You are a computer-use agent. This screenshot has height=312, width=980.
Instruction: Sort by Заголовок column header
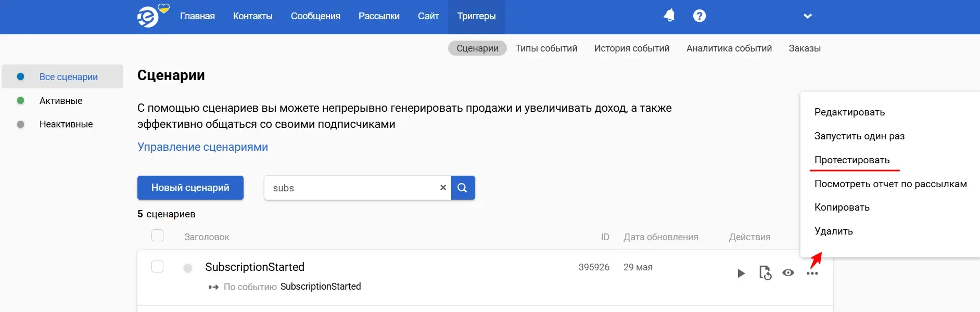coord(207,237)
